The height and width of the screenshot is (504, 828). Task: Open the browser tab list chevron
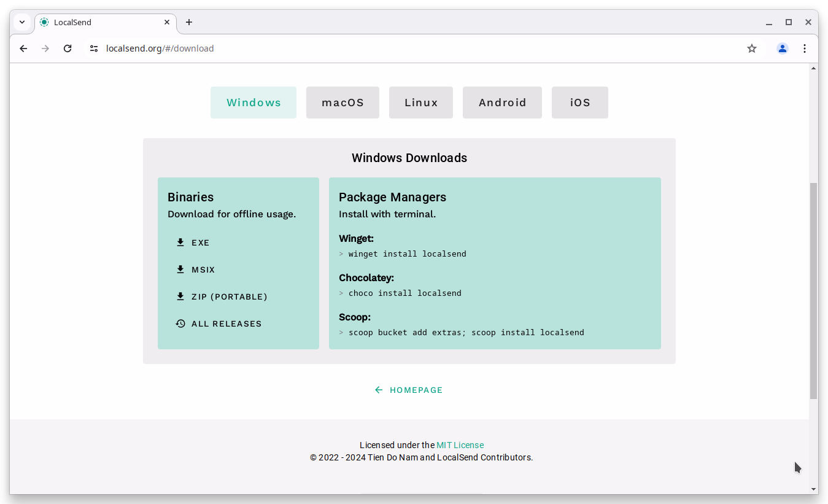point(21,22)
